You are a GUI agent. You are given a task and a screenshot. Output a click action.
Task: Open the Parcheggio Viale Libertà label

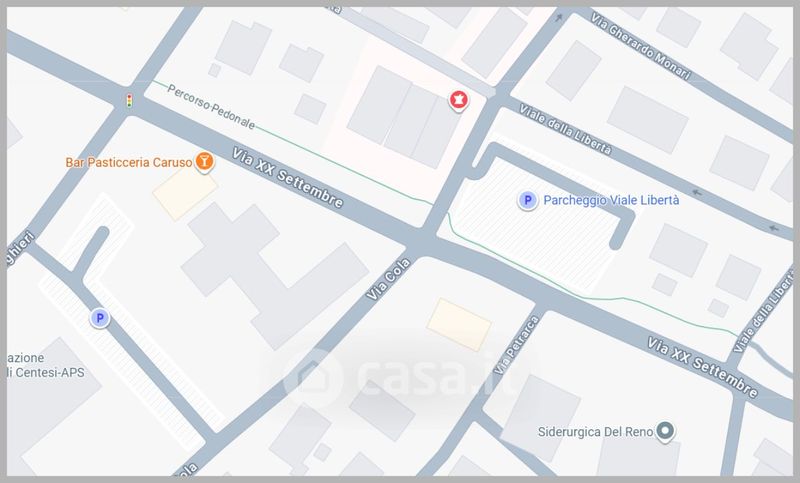coord(611,200)
